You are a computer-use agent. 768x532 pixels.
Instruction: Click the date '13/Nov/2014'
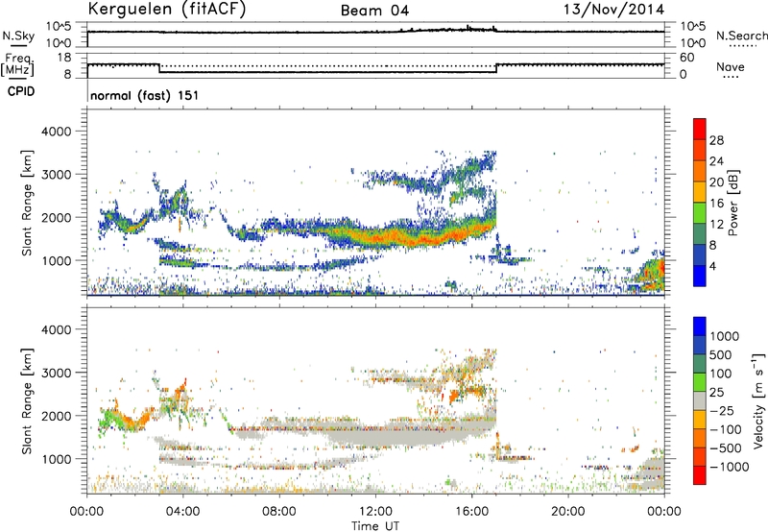(613, 10)
